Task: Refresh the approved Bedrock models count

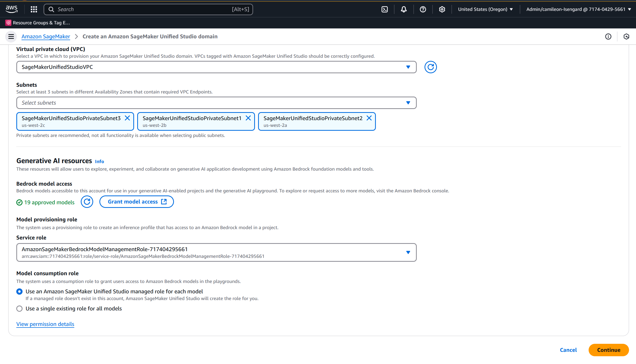Action: (x=87, y=202)
